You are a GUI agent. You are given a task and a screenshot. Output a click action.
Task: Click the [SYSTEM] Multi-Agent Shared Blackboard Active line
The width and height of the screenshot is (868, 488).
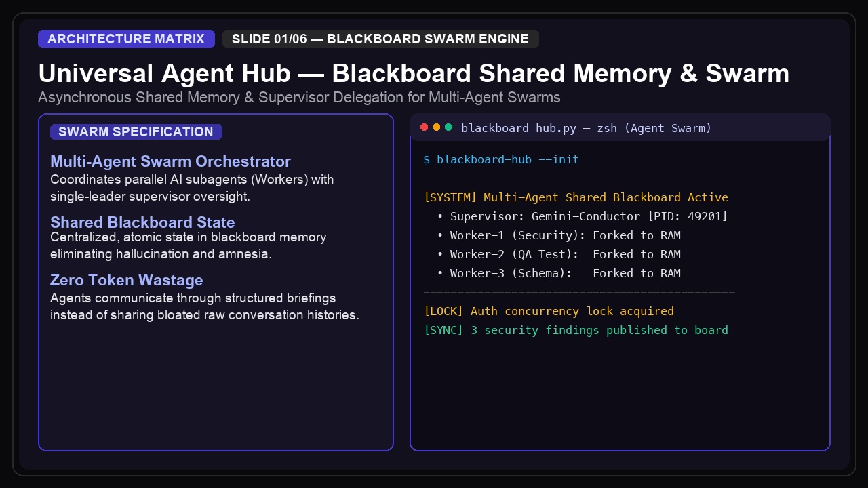click(x=576, y=198)
